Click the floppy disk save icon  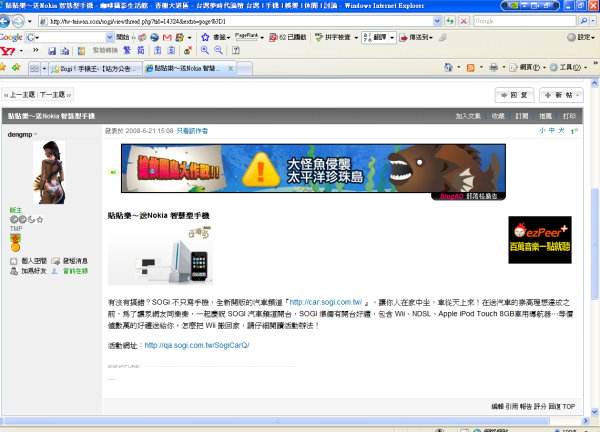52,51
